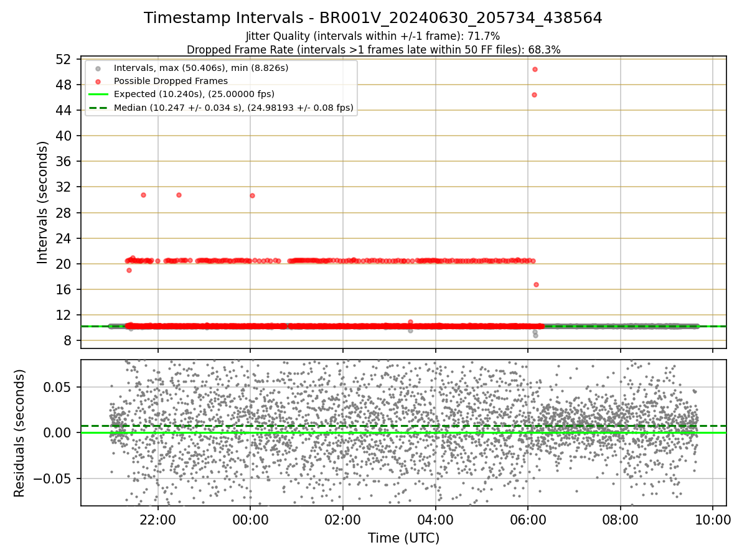The width and height of the screenshot is (747, 560).
Task: Click the 'Residuals (seconds)' y-axis label
Action: click(x=20, y=433)
